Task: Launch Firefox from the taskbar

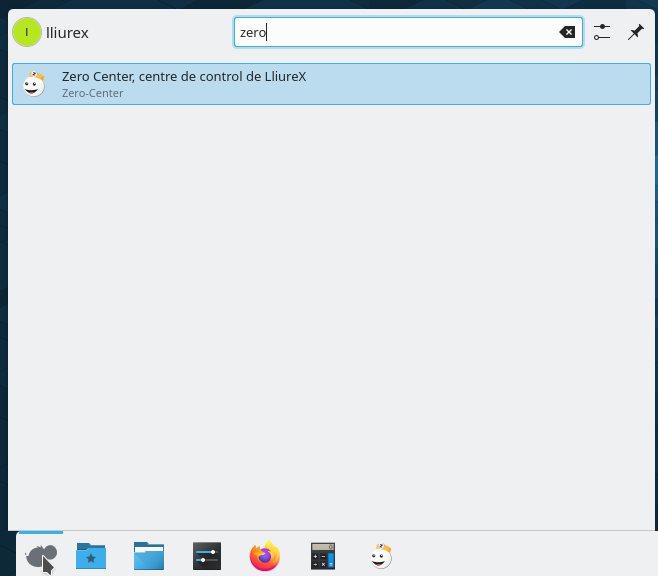Action: click(x=265, y=556)
